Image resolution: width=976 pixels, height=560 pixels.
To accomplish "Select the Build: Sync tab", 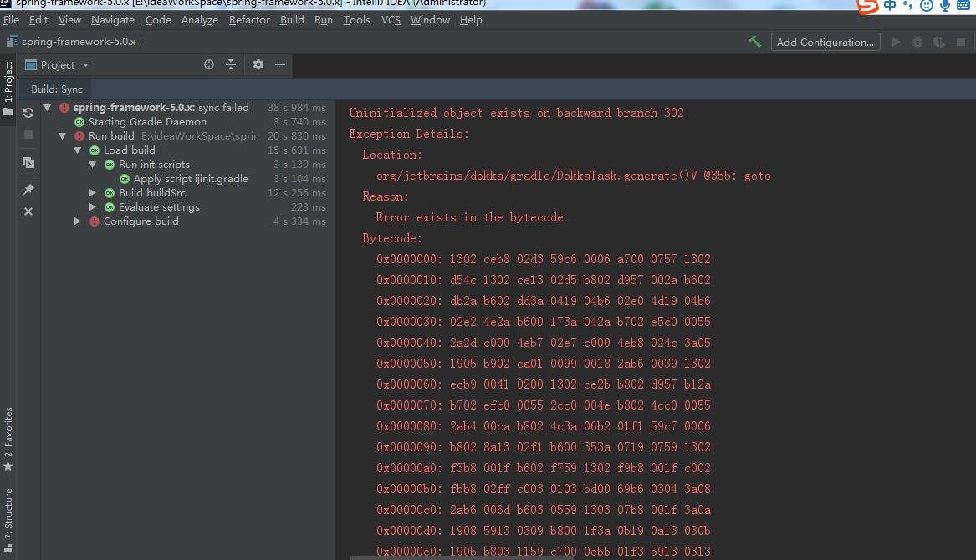I will [57, 89].
